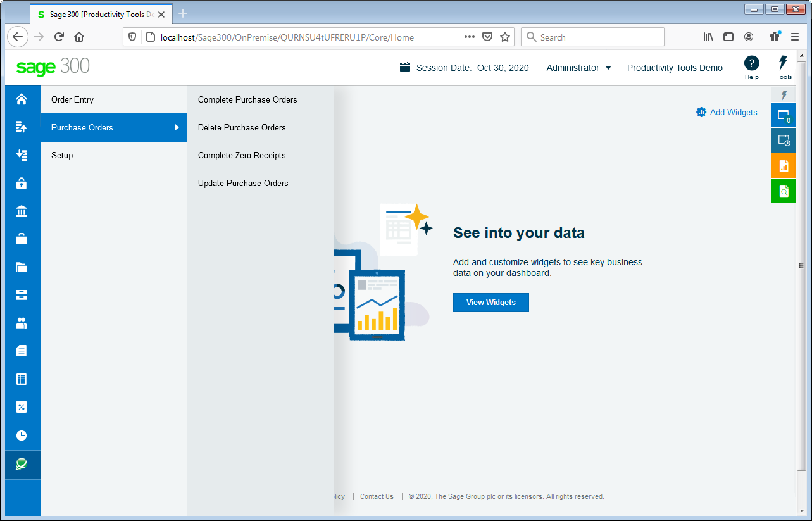The height and width of the screenshot is (521, 812).
Task: Open the stacked documents icon in the sidebar
Action: pyautogui.click(x=22, y=351)
